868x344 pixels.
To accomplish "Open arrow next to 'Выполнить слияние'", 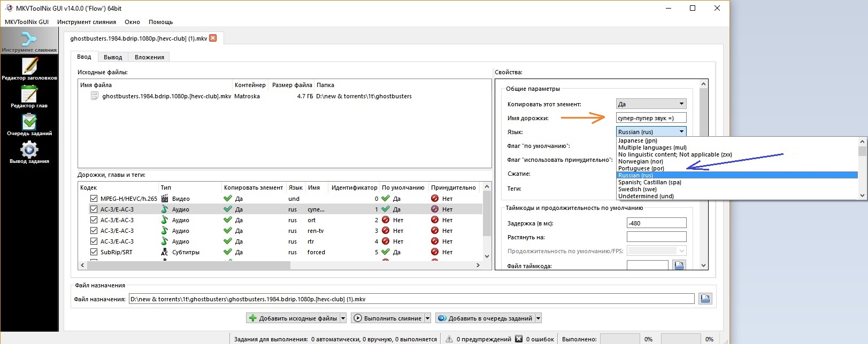I will (x=427, y=318).
